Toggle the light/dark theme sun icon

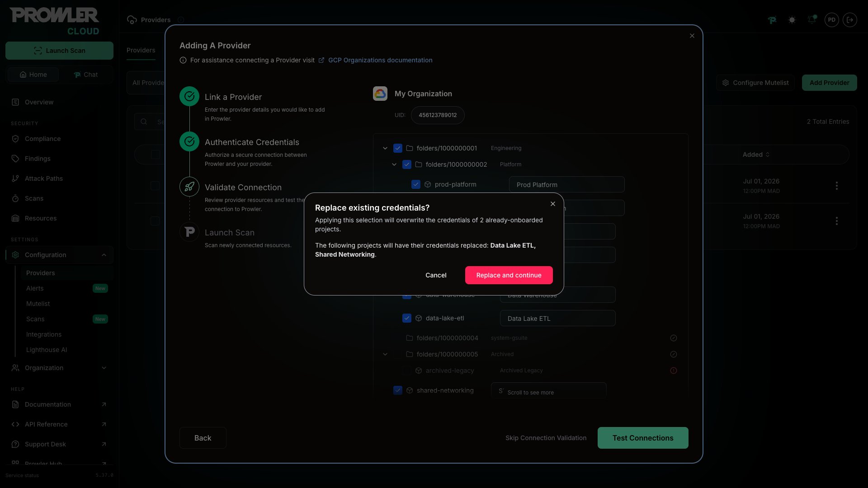click(x=792, y=20)
